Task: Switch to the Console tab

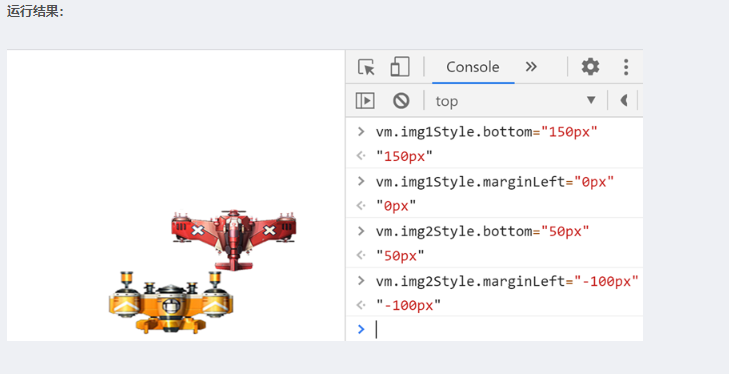Action: [x=473, y=67]
